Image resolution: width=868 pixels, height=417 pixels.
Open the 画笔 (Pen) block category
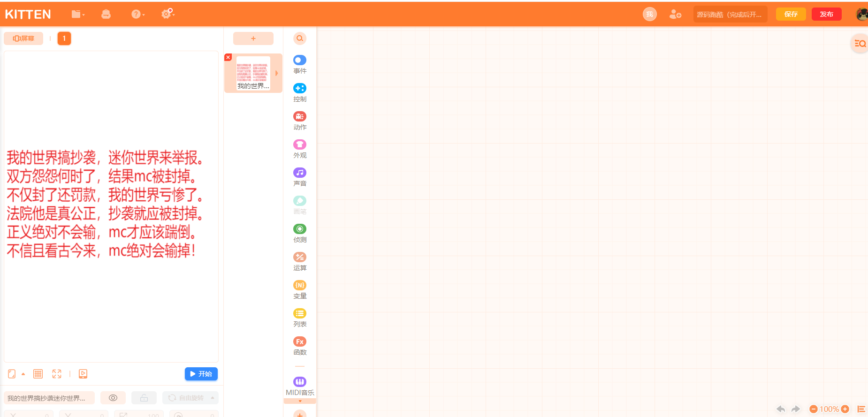pyautogui.click(x=300, y=205)
